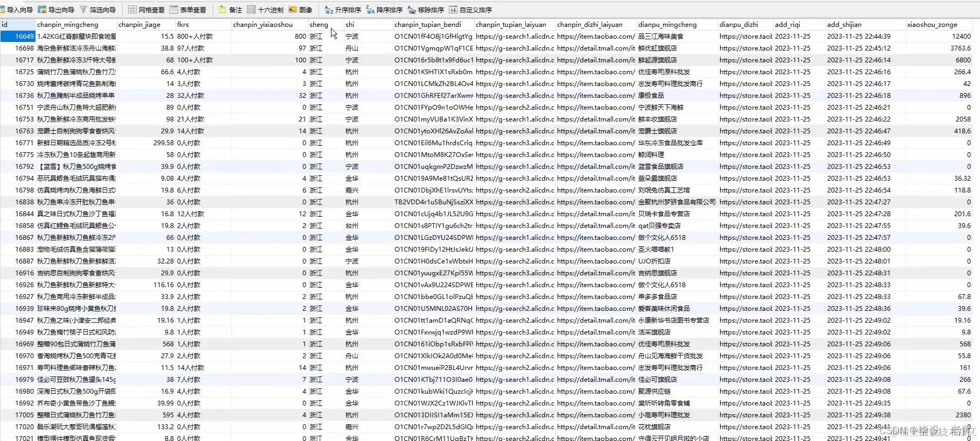Click shop name cell 金聚杭州梦骄食品有限公司

tap(677, 202)
